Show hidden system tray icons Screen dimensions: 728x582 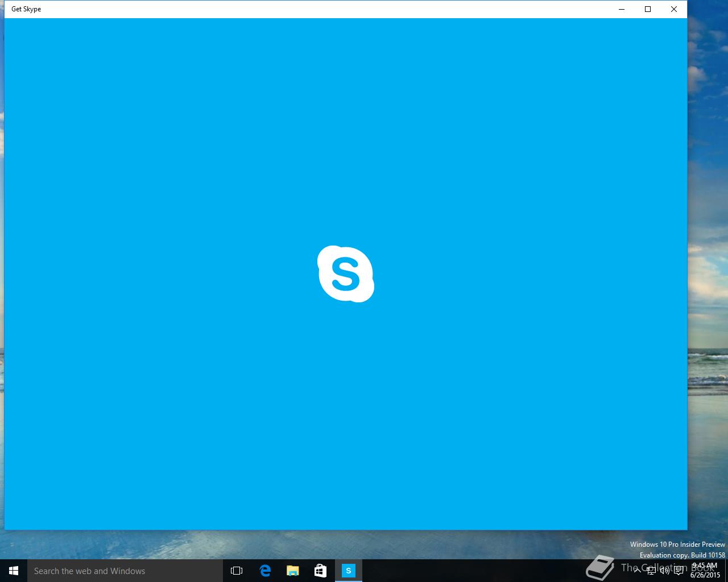638,571
